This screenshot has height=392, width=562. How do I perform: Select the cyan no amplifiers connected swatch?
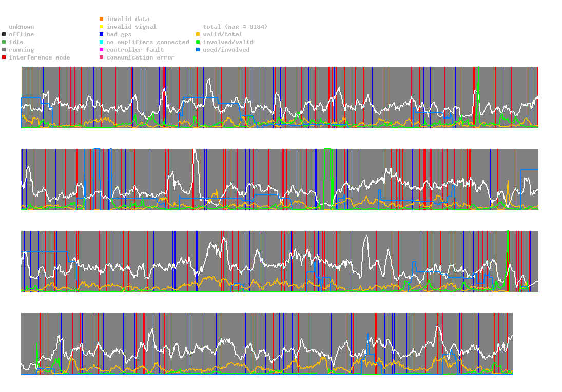(x=102, y=42)
